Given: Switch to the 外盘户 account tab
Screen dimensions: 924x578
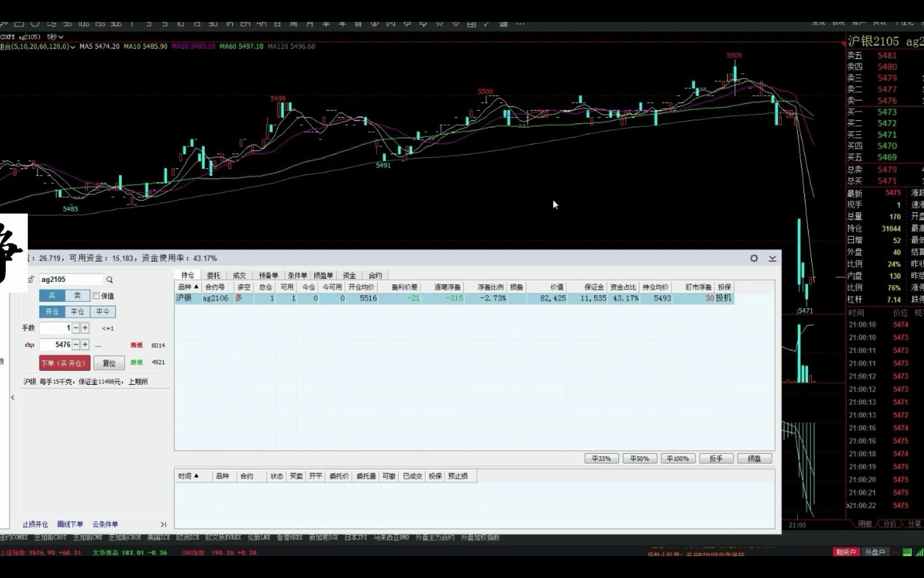Looking at the screenshot, I should pos(875,552).
